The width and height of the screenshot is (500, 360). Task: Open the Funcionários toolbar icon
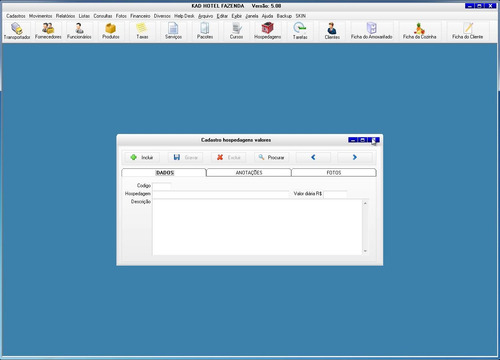click(x=79, y=31)
